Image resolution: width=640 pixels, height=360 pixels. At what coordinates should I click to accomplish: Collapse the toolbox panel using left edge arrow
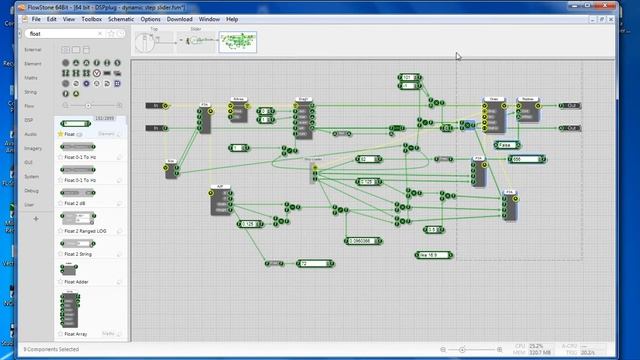(x=20, y=33)
